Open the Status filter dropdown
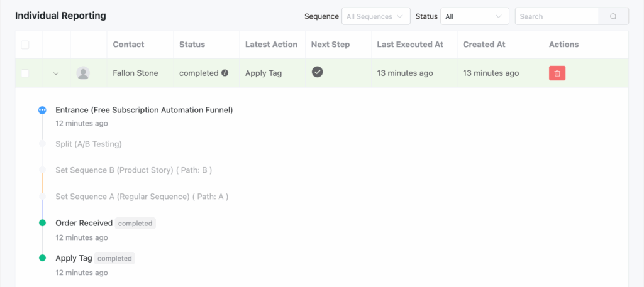This screenshot has height=287, width=644. 474,16
